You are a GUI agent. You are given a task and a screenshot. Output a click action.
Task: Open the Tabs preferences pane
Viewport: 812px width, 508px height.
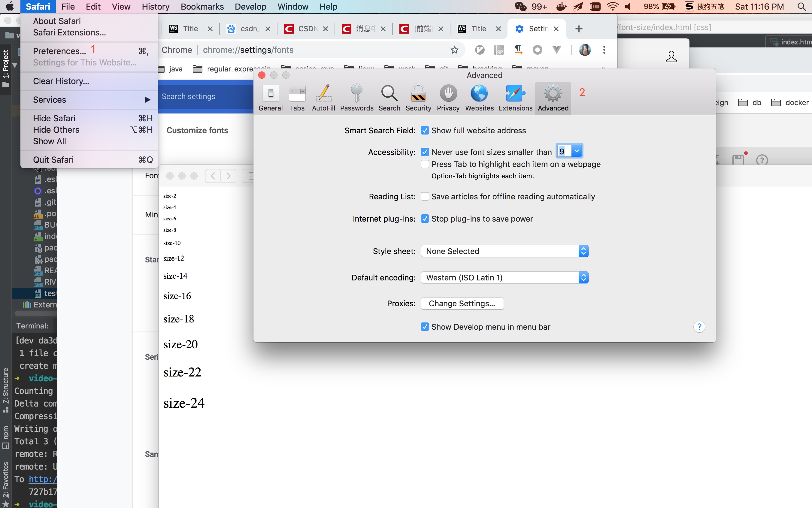point(297,98)
